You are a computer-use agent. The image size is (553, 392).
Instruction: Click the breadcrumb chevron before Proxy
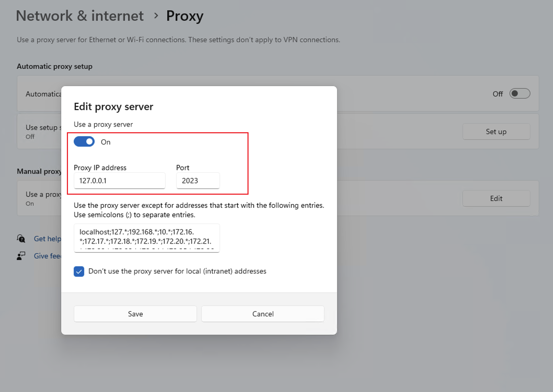point(156,16)
